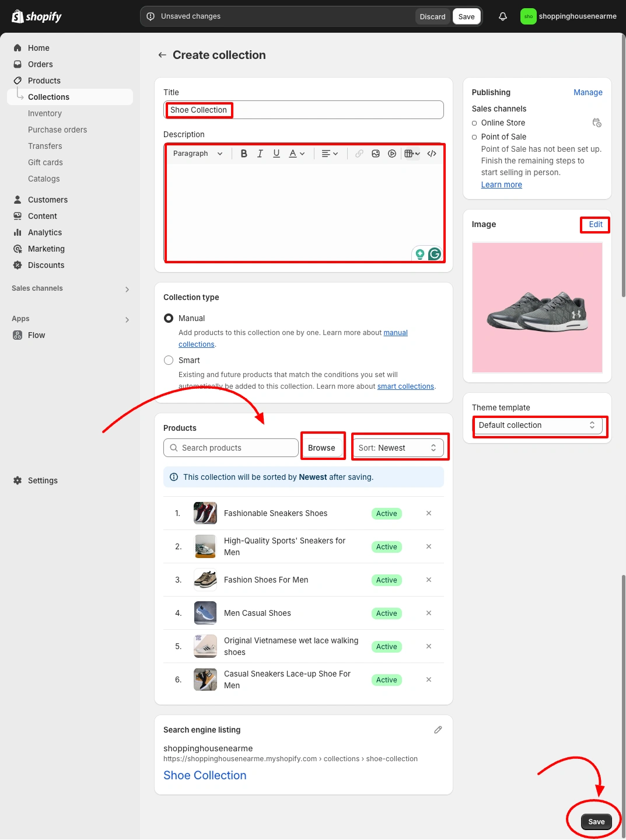This screenshot has width=626, height=840.
Task: Insert image into description
Action: pos(376,154)
